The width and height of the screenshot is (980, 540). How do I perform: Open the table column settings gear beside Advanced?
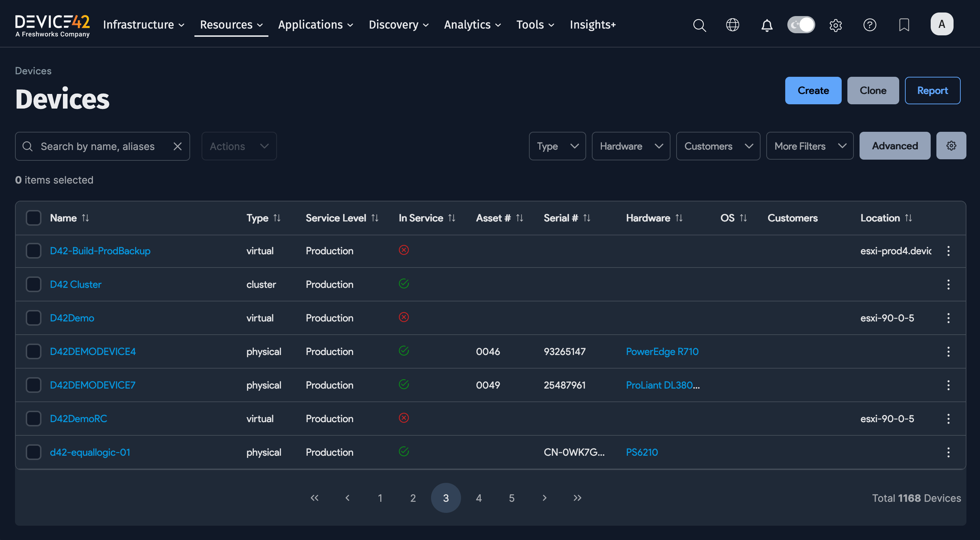click(x=951, y=146)
